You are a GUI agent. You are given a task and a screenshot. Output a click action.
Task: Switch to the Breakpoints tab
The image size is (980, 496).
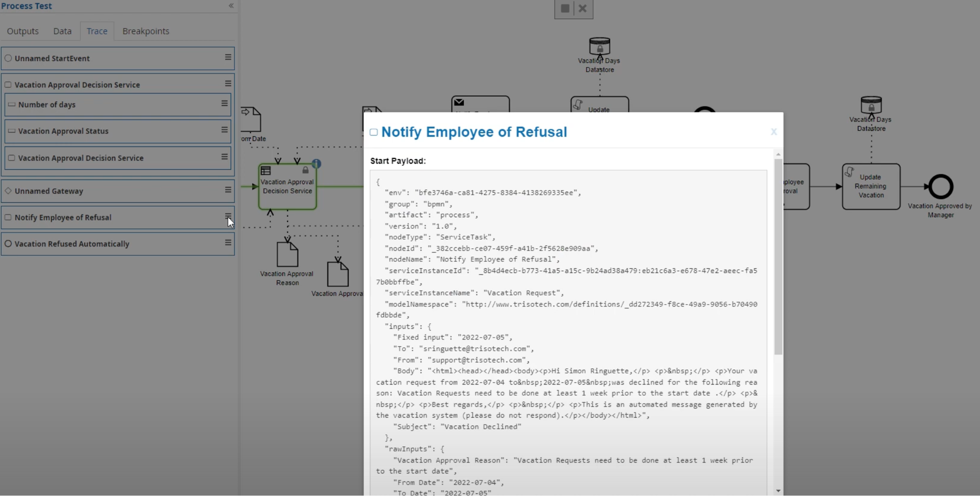click(146, 31)
